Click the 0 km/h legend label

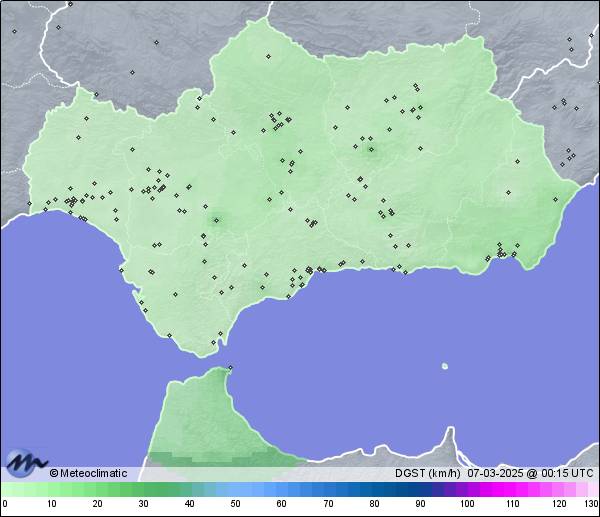click(4, 504)
